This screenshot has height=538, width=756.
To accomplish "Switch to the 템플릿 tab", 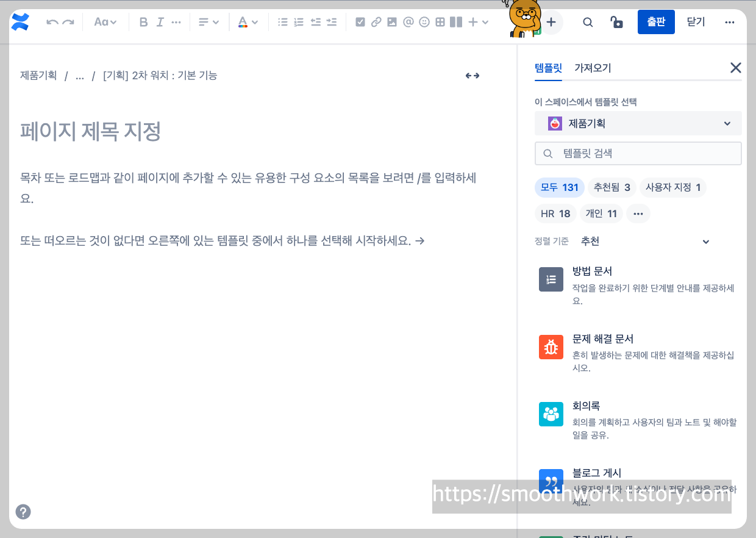I will tap(548, 68).
